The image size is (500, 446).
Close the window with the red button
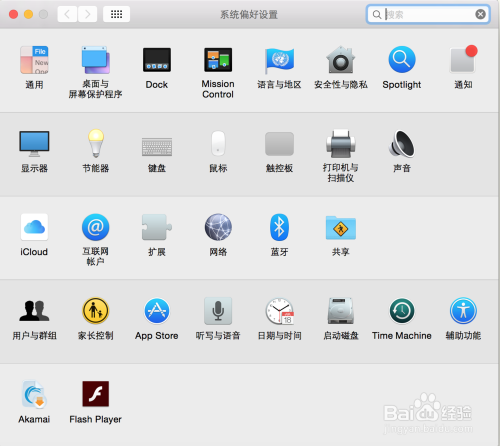tap(13, 14)
